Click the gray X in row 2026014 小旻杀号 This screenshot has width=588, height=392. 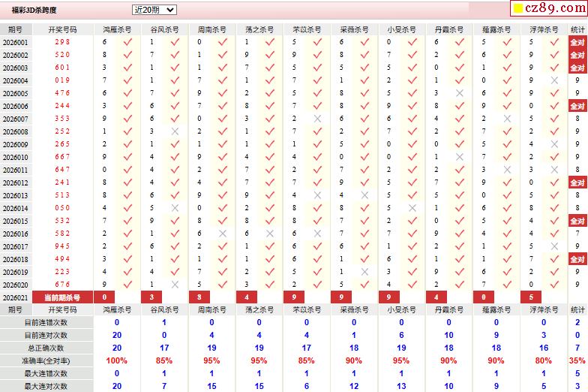pyautogui.click(x=412, y=208)
